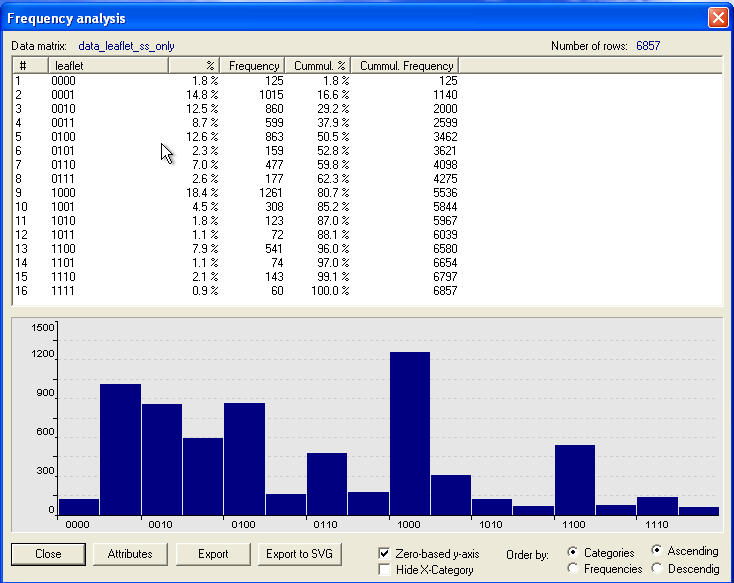Viewport: 734px width, 583px height.
Task: Click percentage value 18.4 %
Action: [202, 193]
